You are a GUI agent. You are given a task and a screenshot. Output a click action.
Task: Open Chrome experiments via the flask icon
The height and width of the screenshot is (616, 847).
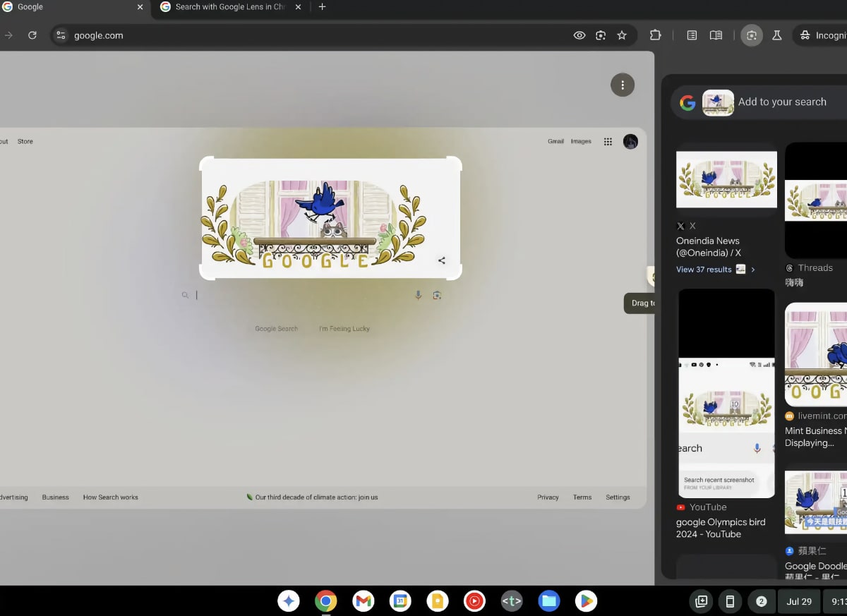pos(776,35)
